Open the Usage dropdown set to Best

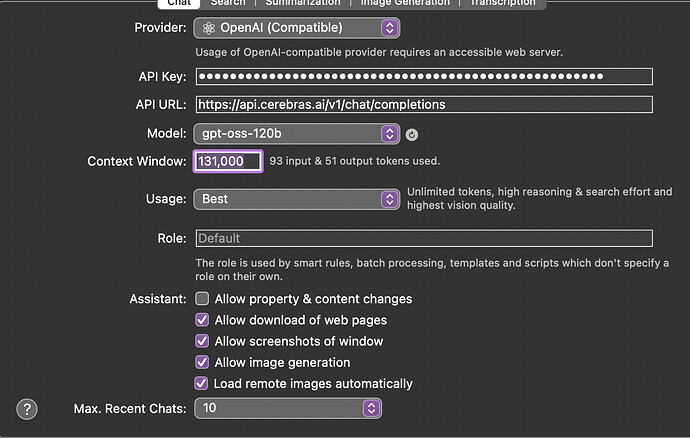tap(296, 199)
